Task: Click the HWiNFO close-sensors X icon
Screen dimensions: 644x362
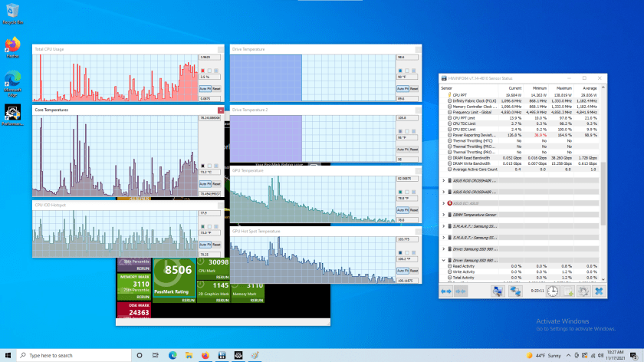Action: pyautogui.click(x=599, y=291)
